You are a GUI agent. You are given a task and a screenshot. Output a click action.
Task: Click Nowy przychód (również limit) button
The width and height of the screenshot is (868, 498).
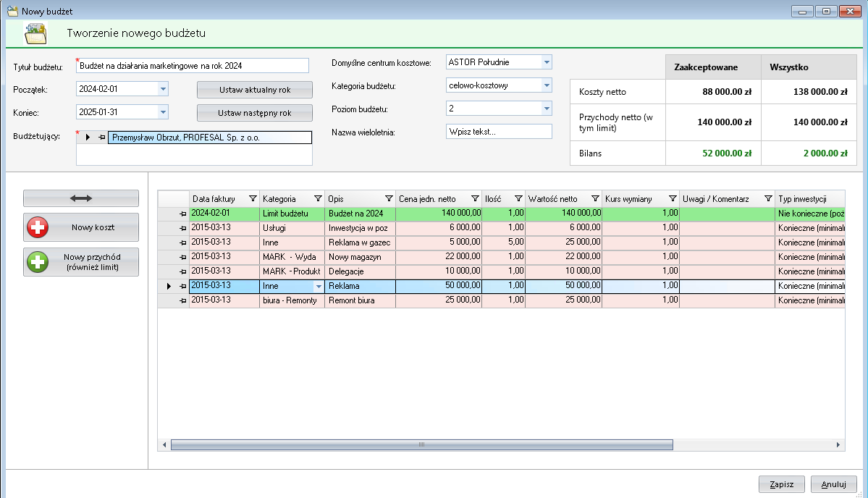tap(81, 262)
